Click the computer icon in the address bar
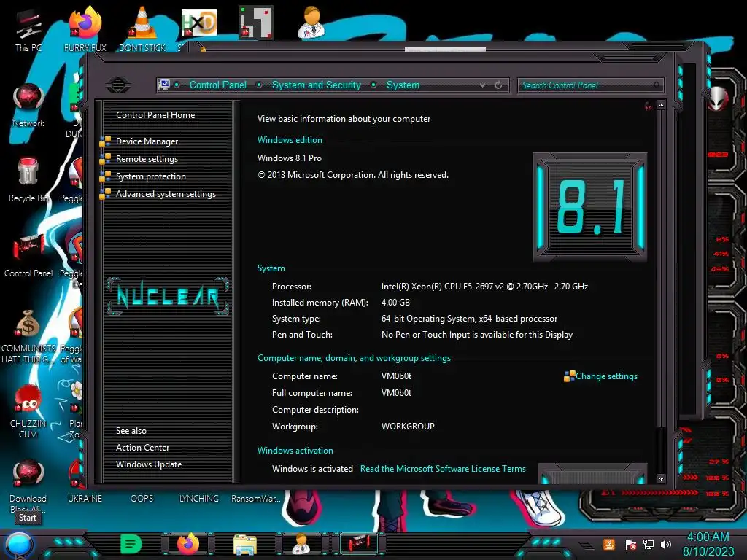Viewport: 747px width, 560px height. click(x=164, y=85)
